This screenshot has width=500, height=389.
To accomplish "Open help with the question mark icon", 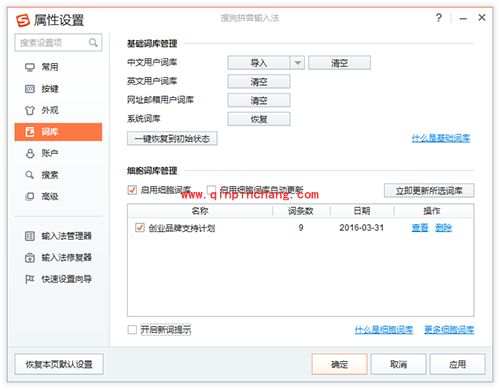I will pyautogui.click(x=439, y=18).
